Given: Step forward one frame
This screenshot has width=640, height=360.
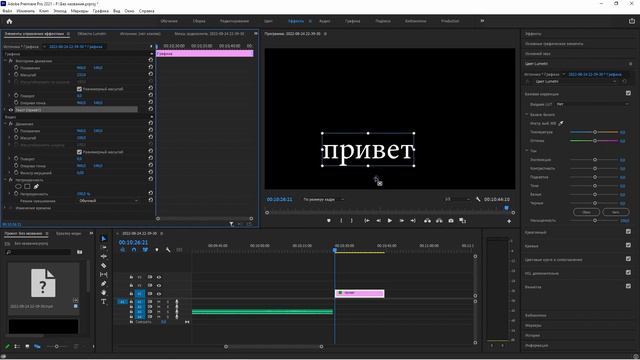Looking at the screenshot, I should 402,221.
